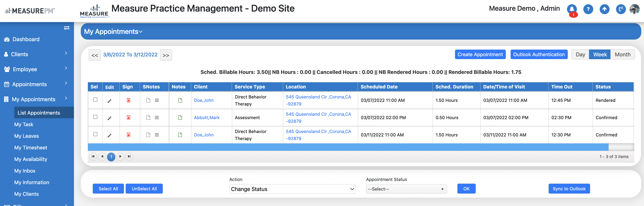
Task: Open List Appointments in sidebar
Action: click(44, 113)
